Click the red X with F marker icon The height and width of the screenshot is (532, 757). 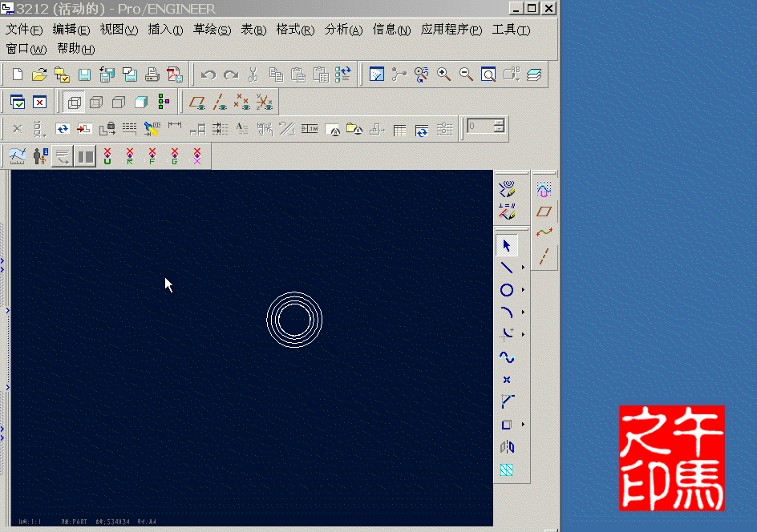tap(152, 156)
